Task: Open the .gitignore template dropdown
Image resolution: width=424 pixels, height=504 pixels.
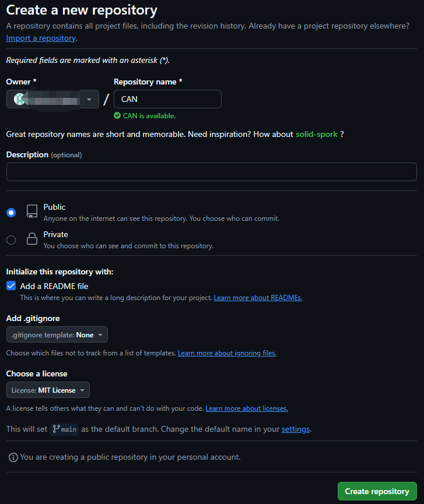Action: coord(57,334)
